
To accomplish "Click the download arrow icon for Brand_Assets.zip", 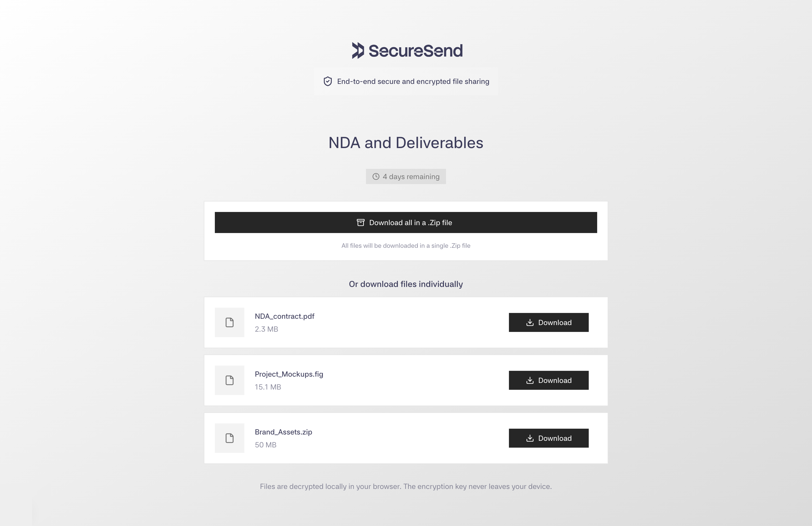I will [530, 438].
